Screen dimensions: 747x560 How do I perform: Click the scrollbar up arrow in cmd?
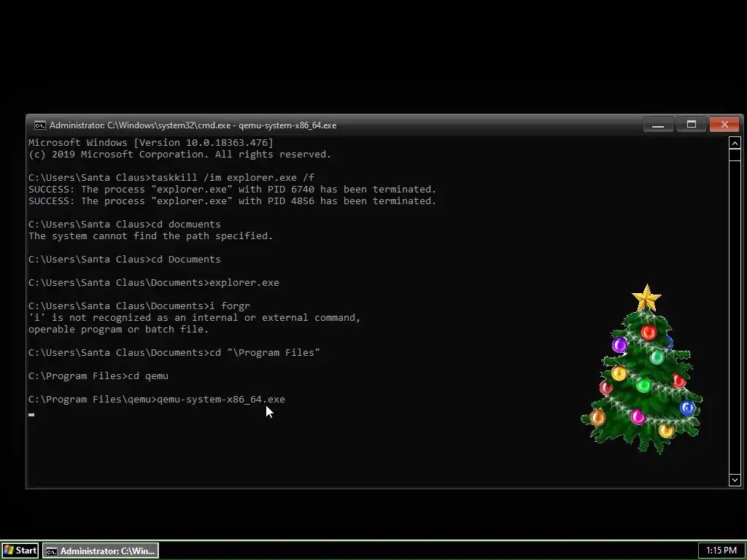(735, 143)
